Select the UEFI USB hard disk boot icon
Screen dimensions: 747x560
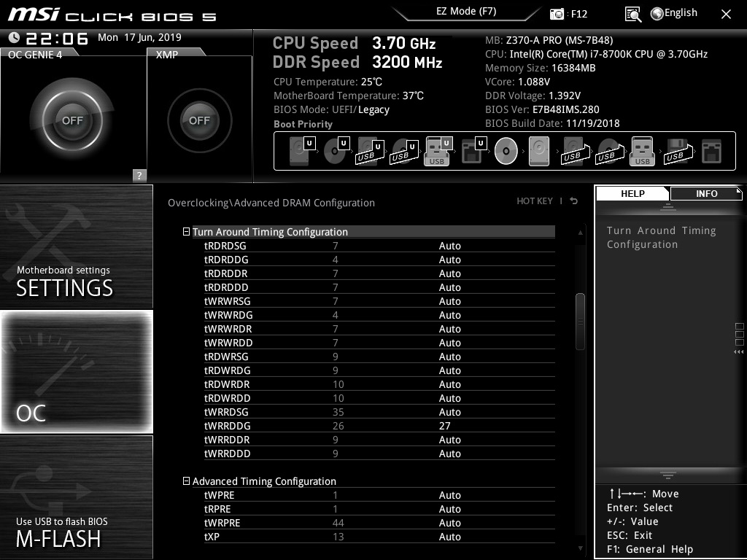pyautogui.click(x=370, y=152)
